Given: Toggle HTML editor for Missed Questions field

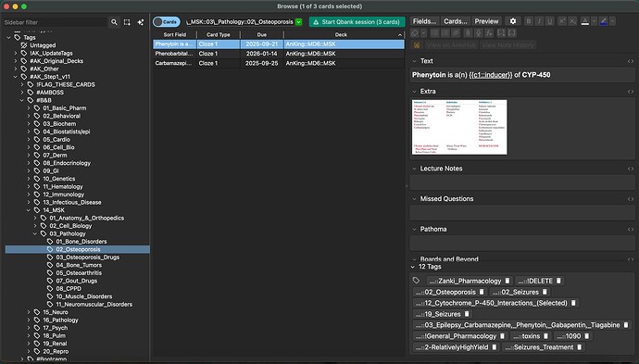Looking at the screenshot, I should click(631, 199).
